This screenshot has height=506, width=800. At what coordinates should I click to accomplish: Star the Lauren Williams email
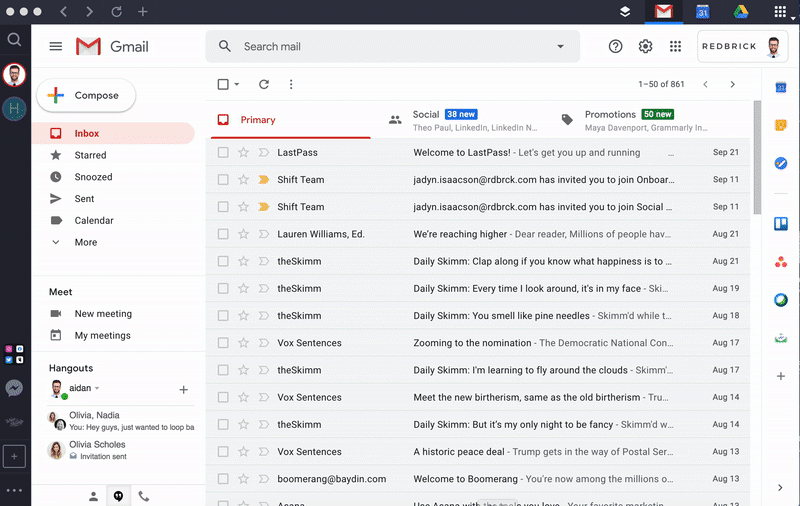[x=243, y=234]
